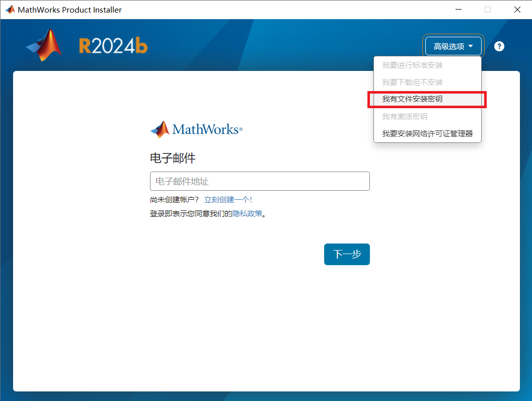Click the installer icon in the title bar
Viewport: 532px width, 401px height.
[10, 10]
